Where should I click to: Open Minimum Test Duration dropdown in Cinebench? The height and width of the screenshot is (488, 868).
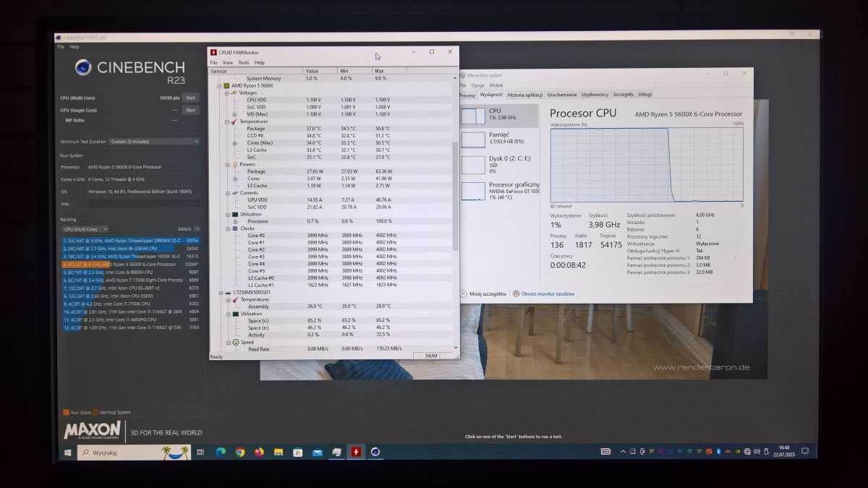[x=154, y=142]
